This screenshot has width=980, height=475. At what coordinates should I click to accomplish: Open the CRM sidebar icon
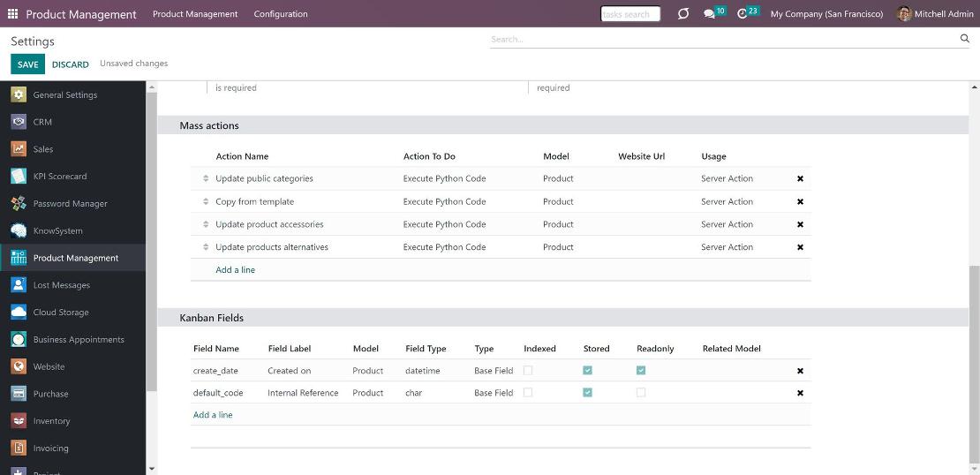coord(19,122)
